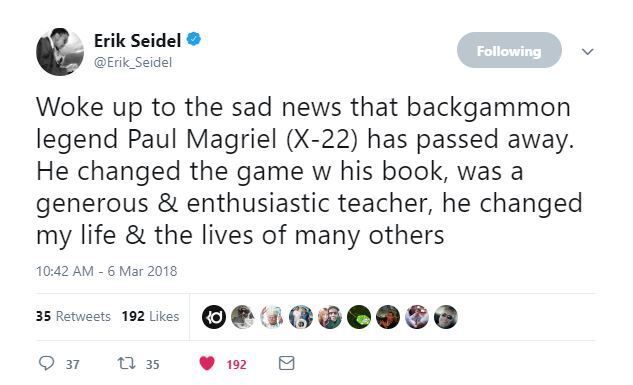Click the last liker avatar in the row
The width and height of the screenshot is (633, 385).
click(446, 317)
